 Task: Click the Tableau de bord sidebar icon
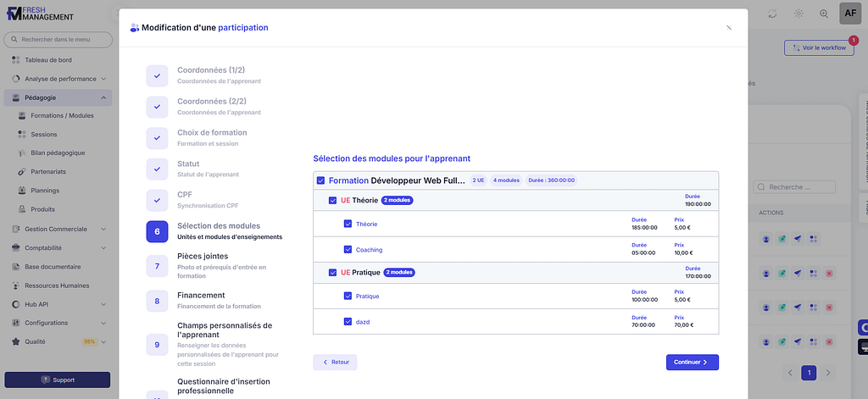15,60
